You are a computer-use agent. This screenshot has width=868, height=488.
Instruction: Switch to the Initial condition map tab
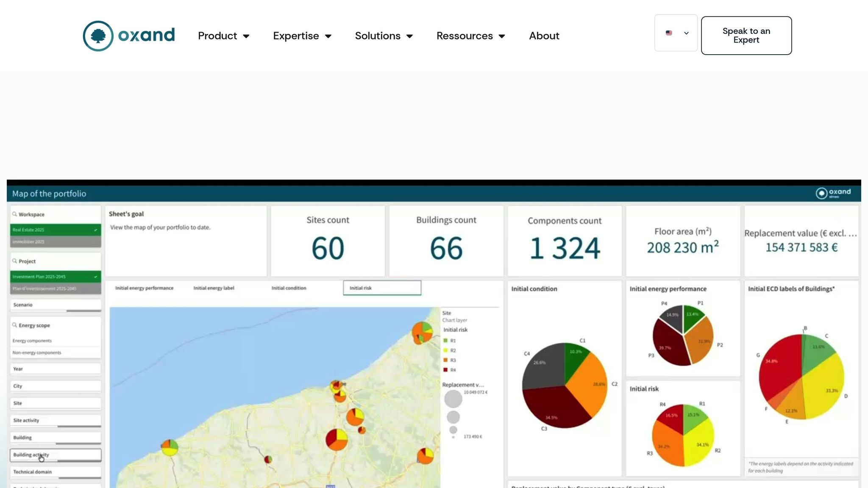[x=289, y=288]
